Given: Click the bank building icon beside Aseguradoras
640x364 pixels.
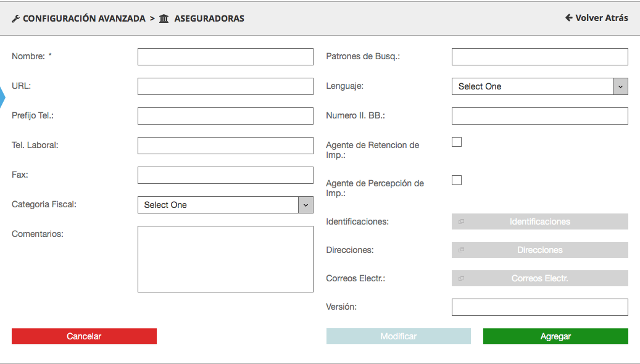Looking at the screenshot, I should 164,19.
